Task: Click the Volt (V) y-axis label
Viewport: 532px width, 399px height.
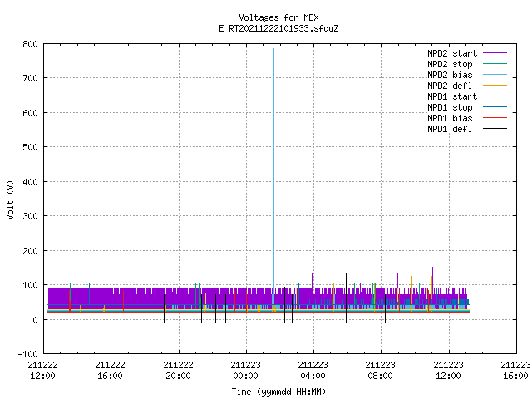Action: click(11, 199)
